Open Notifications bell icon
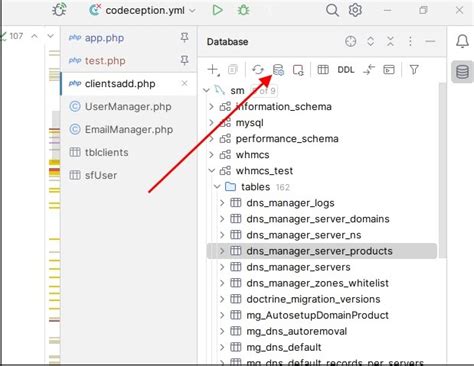Screen dimensions: 474x366 pyautogui.click(x=462, y=41)
